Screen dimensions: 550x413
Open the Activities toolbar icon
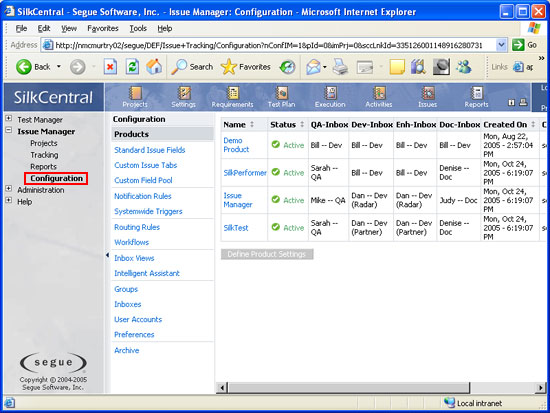(x=379, y=97)
